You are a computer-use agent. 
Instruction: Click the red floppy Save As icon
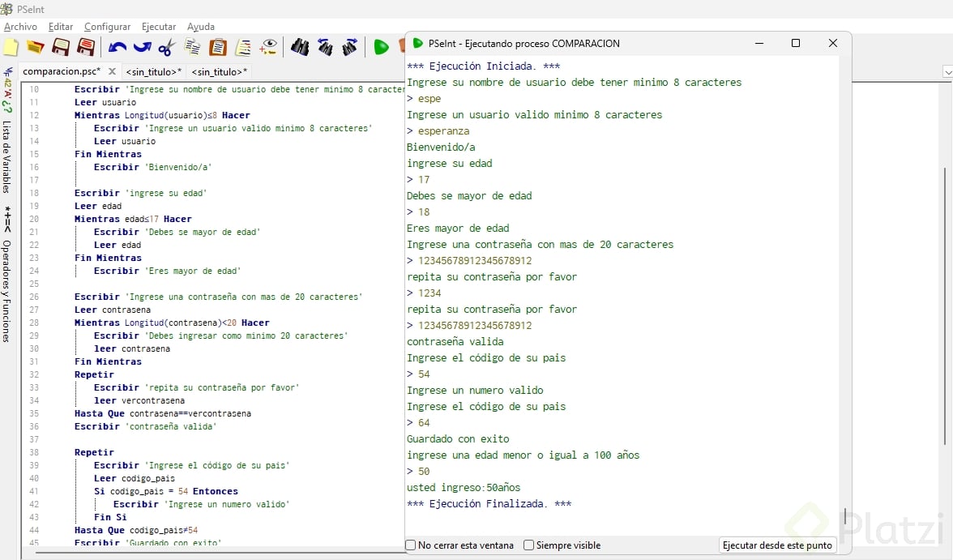(86, 47)
